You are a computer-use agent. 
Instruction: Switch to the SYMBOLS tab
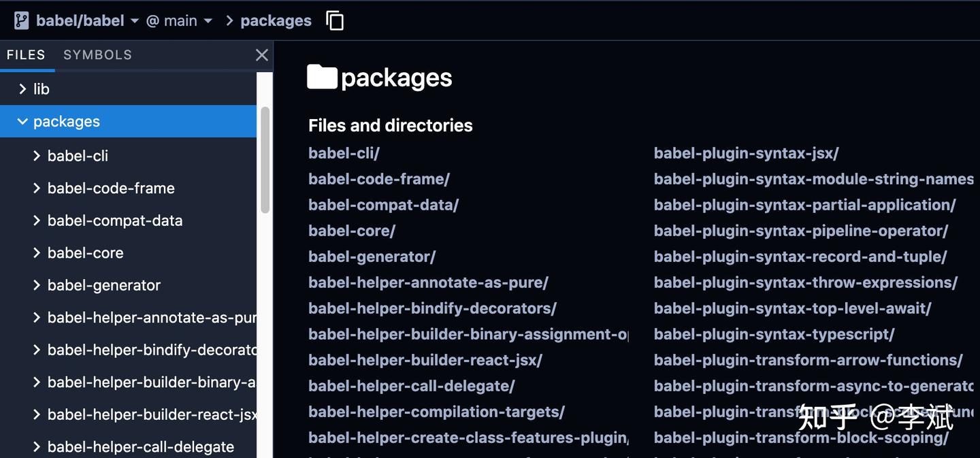(97, 55)
